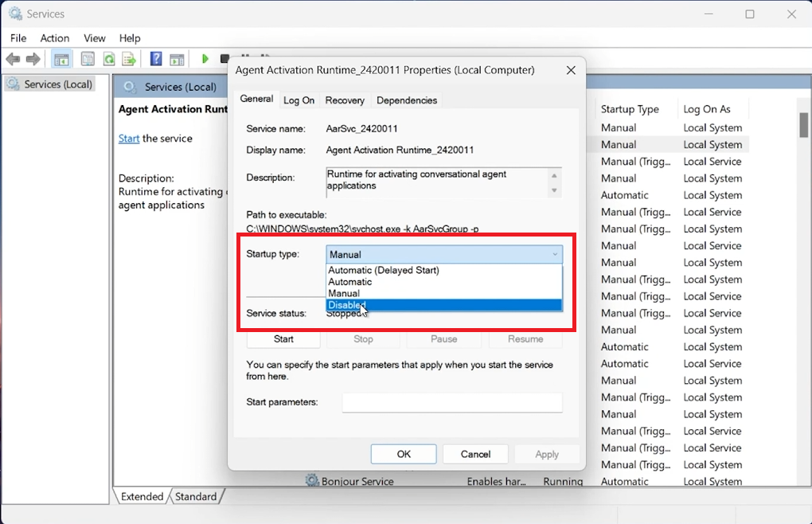The image size is (812, 524).
Task: Click the Back navigation arrow in toolbar
Action: tap(13, 58)
